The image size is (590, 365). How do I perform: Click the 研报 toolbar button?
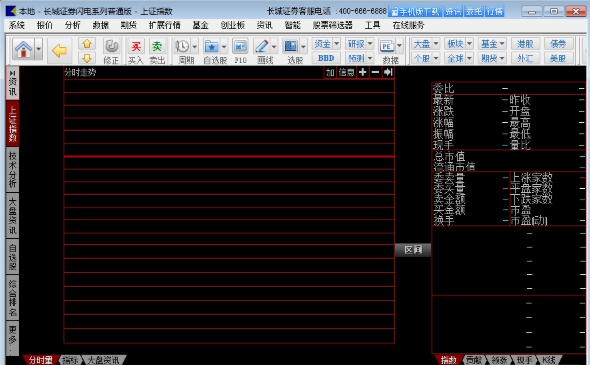coord(356,44)
